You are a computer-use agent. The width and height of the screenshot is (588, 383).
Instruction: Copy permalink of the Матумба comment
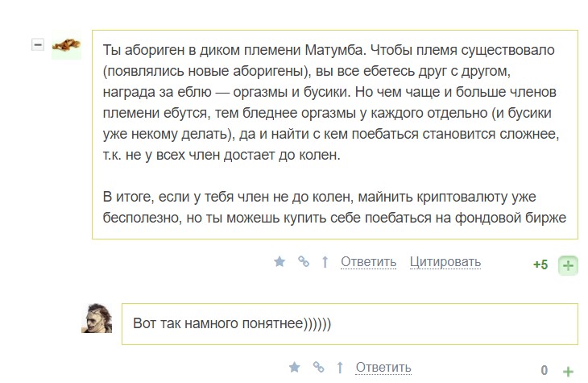tap(304, 262)
